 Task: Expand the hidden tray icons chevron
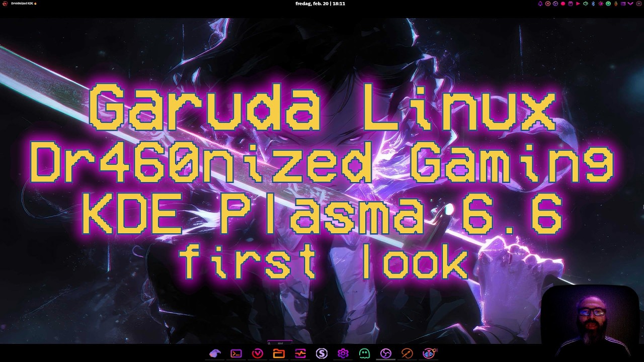[x=630, y=4]
